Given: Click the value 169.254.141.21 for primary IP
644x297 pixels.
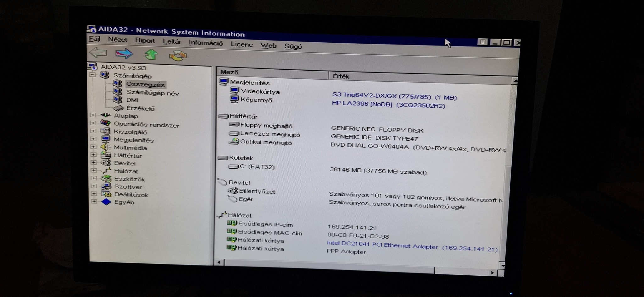Looking at the screenshot, I should click(x=352, y=227).
